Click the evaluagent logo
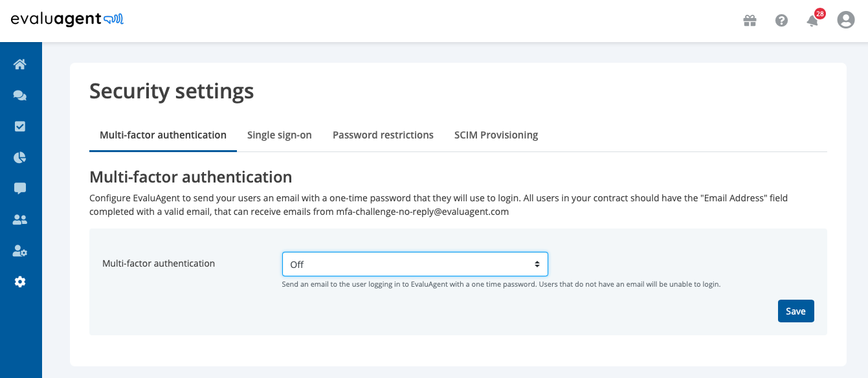 [67, 20]
